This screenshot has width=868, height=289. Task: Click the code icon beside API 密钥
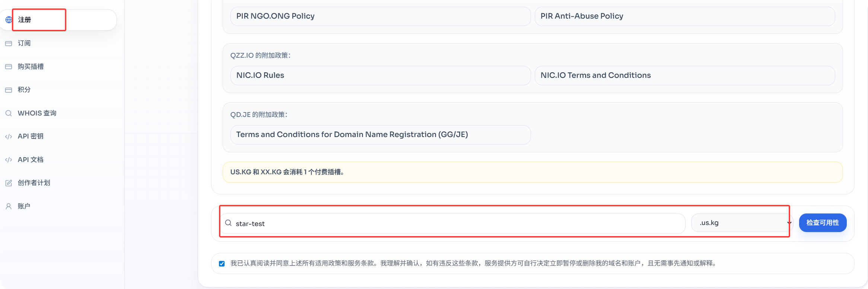[x=9, y=136]
